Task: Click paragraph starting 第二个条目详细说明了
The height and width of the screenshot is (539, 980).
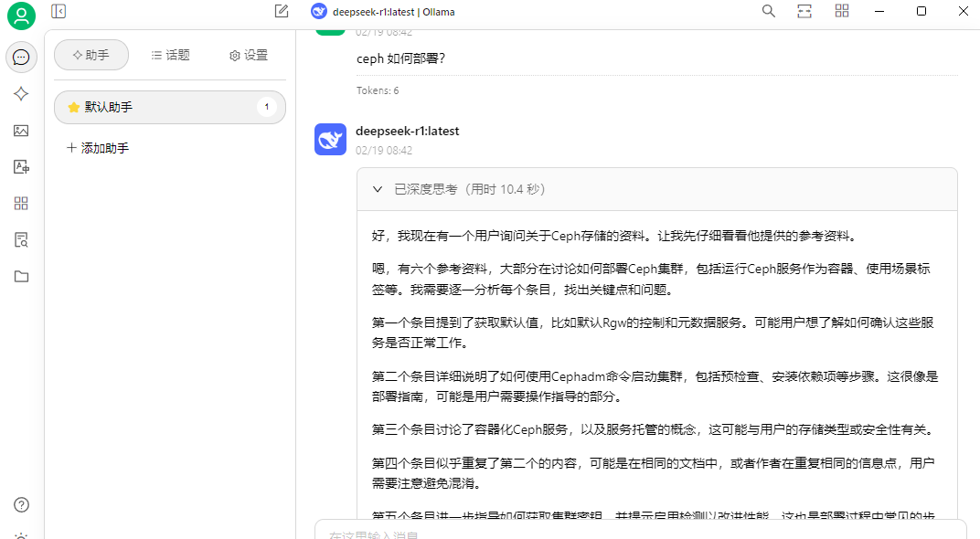Action: pos(655,386)
